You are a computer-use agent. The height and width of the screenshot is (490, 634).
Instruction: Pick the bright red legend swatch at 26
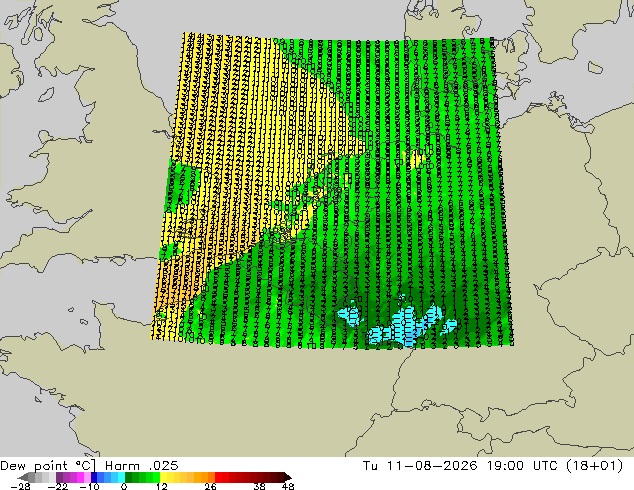[218, 477]
